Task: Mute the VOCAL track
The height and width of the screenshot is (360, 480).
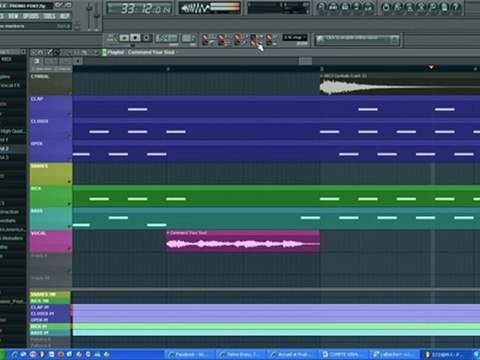Action: pos(69,249)
